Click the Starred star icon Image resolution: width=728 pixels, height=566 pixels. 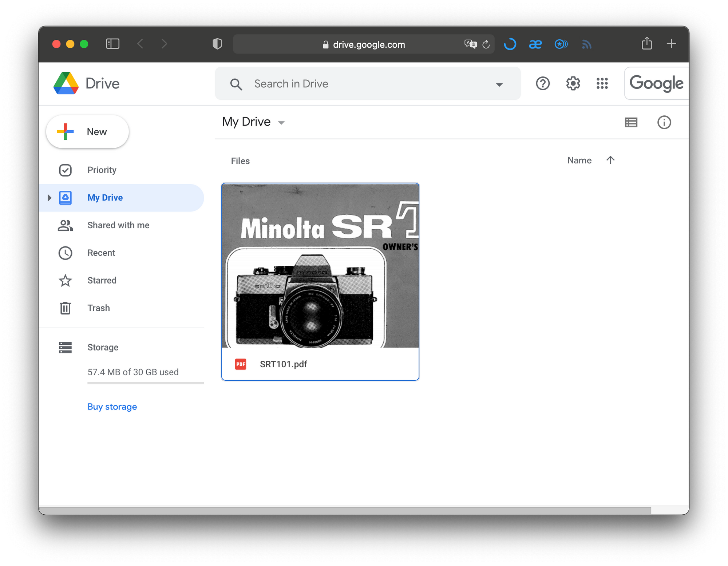tap(65, 281)
